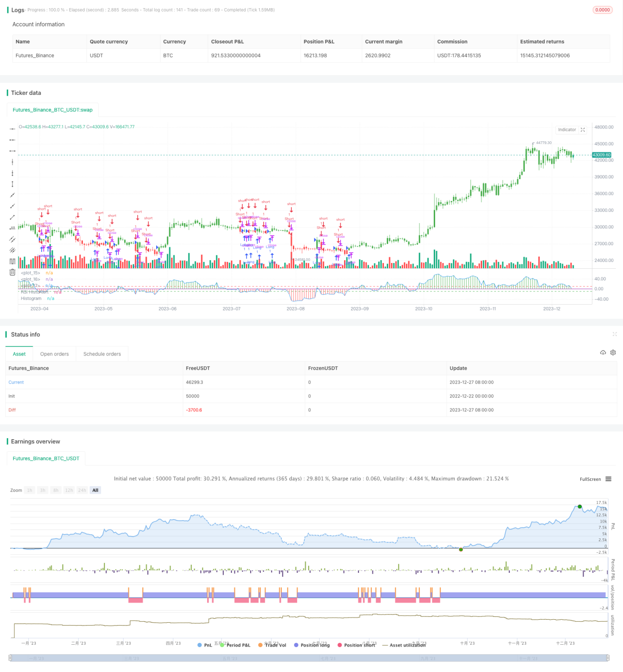The image size is (623, 672).
Task: Select the vertical segment drawing tool
Action: (x=12, y=184)
